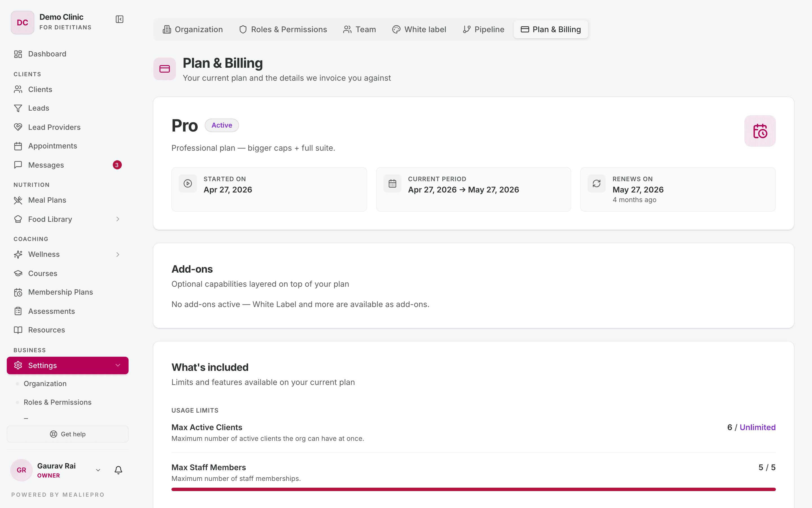
Task: Open the Pipeline tab
Action: (483, 30)
